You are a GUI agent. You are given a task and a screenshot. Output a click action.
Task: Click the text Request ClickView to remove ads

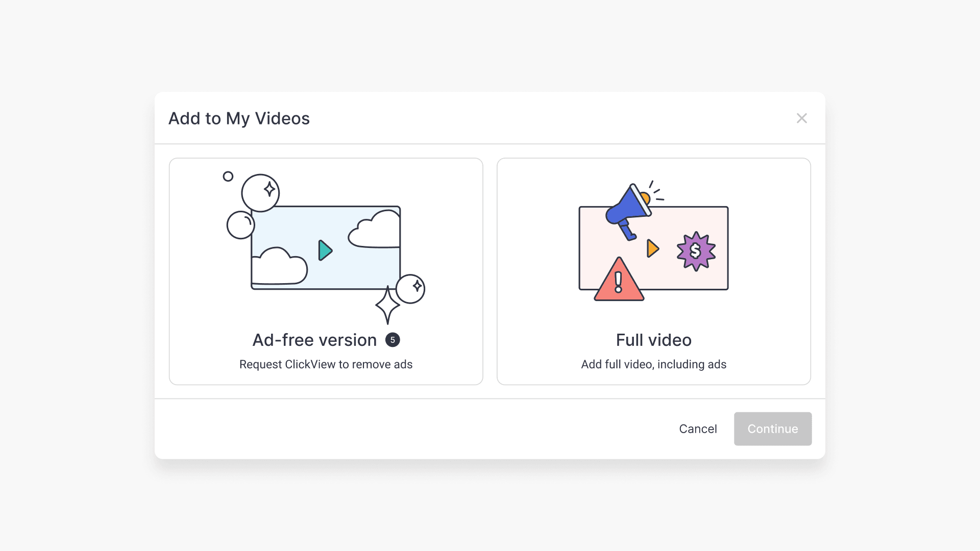[326, 364]
